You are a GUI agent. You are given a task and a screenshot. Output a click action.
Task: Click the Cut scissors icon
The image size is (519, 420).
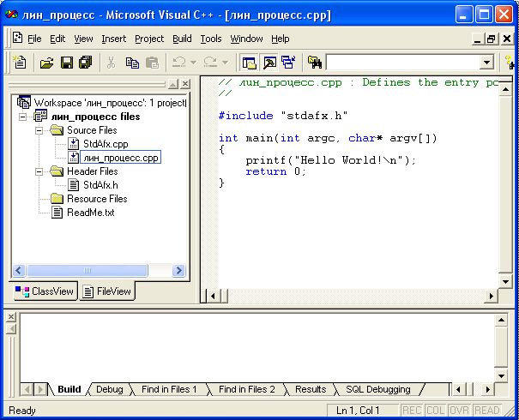111,63
